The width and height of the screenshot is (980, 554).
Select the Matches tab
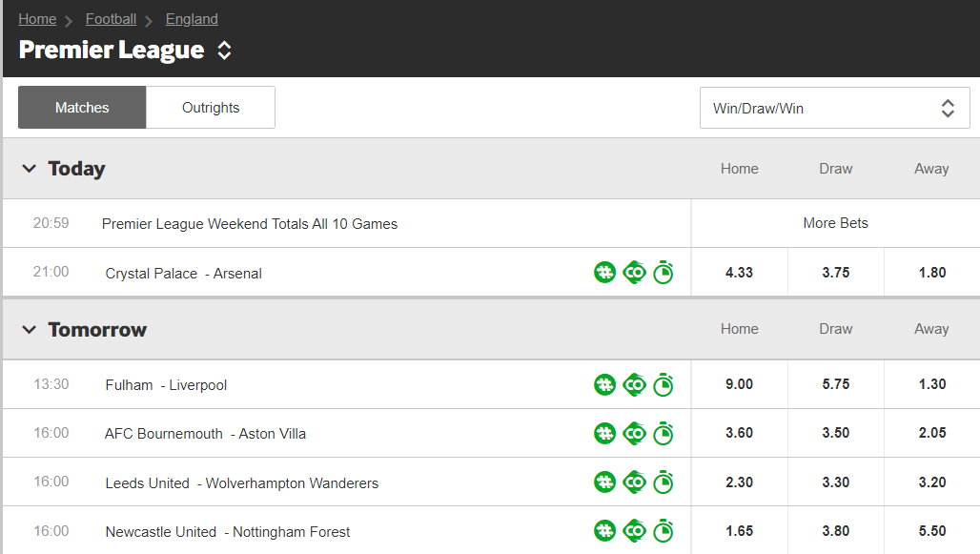click(x=82, y=108)
